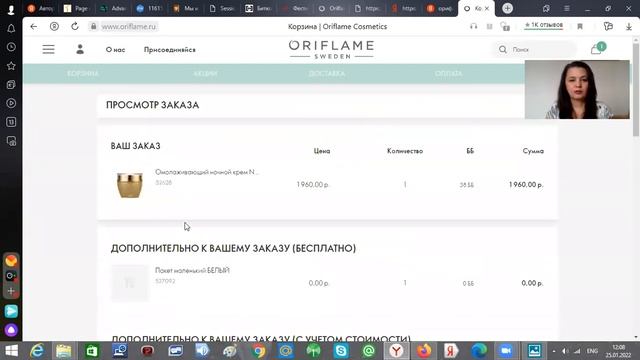Open the user account profile icon
The height and width of the screenshot is (360, 640).
click(80, 49)
